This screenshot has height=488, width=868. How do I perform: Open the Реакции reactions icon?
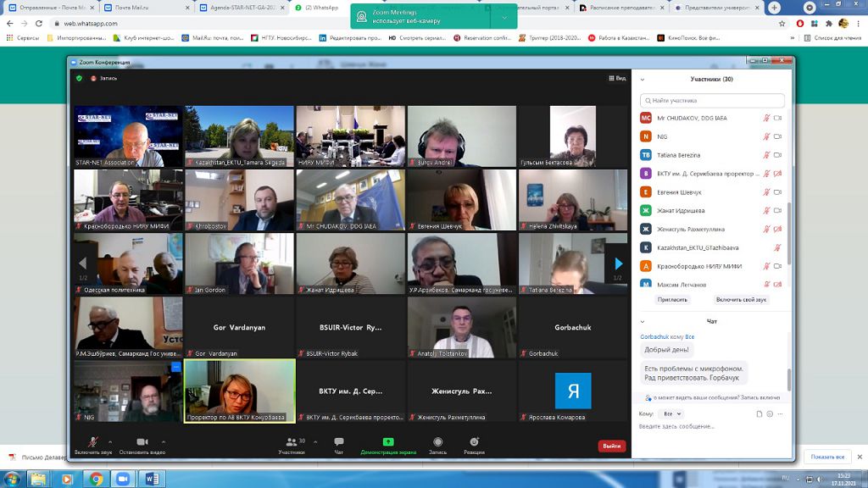475,441
